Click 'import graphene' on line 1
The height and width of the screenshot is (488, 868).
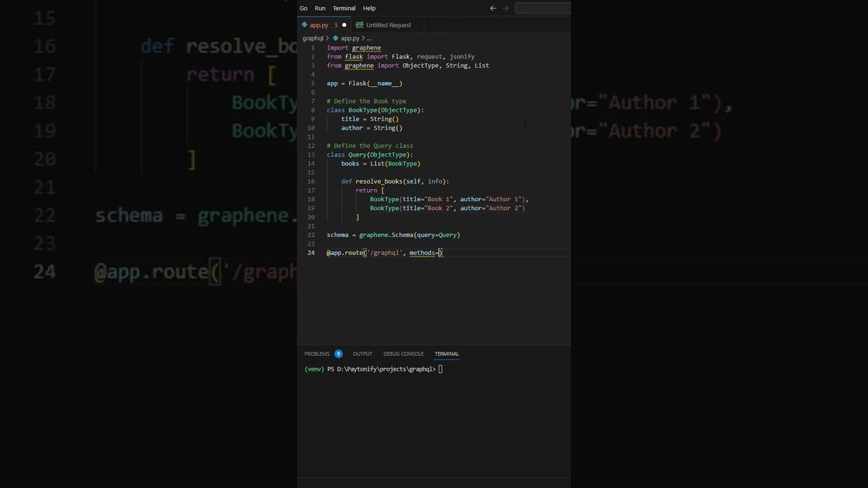(x=354, y=48)
